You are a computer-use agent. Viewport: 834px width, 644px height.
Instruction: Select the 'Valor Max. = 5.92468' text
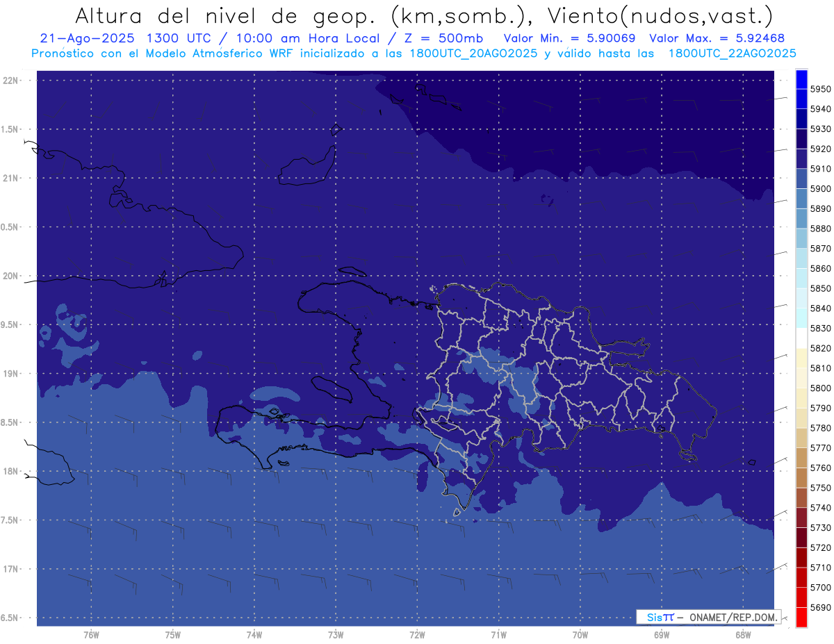pyautogui.click(x=717, y=38)
